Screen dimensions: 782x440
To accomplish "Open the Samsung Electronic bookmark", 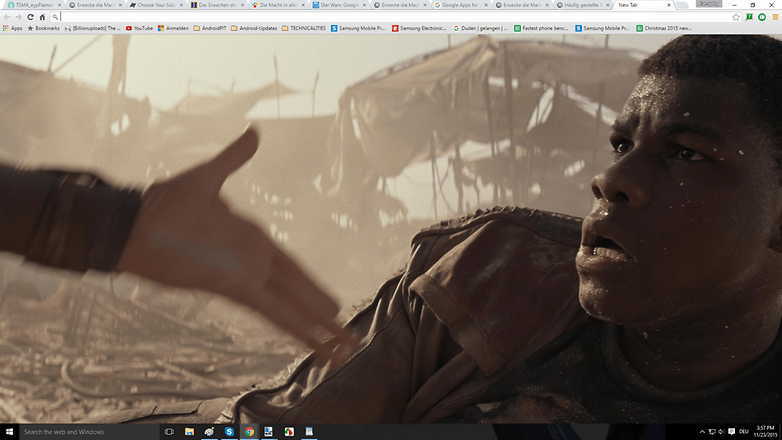I will (419, 28).
